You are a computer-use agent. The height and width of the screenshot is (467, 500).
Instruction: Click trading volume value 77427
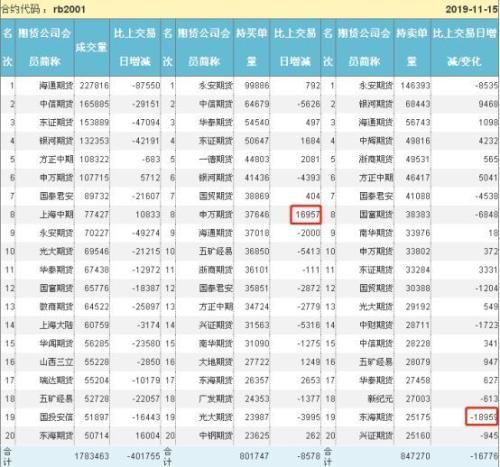point(97,214)
